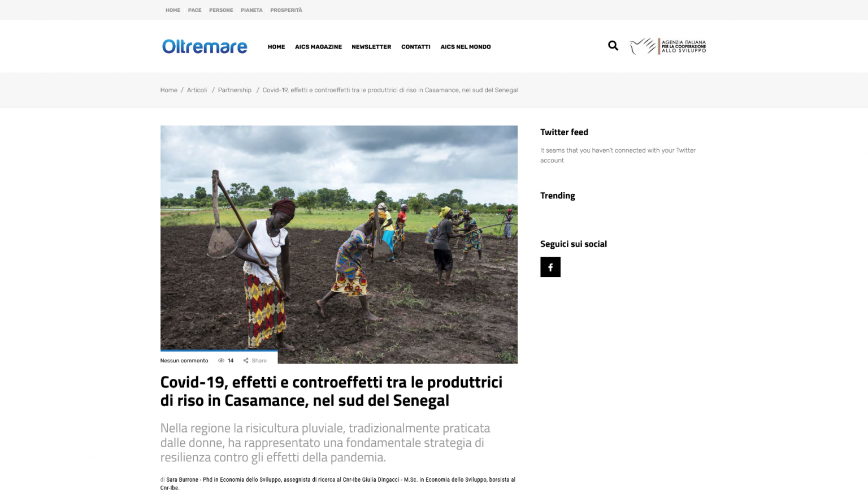
Task: Click the eye views counter icon
Action: coord(222,361)
